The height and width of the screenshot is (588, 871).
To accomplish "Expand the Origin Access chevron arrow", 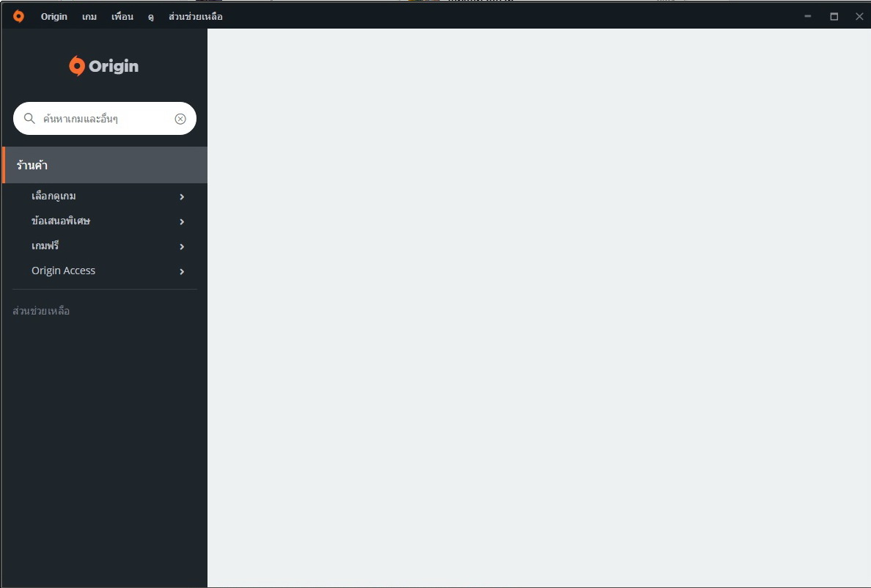I will [182, 271].
